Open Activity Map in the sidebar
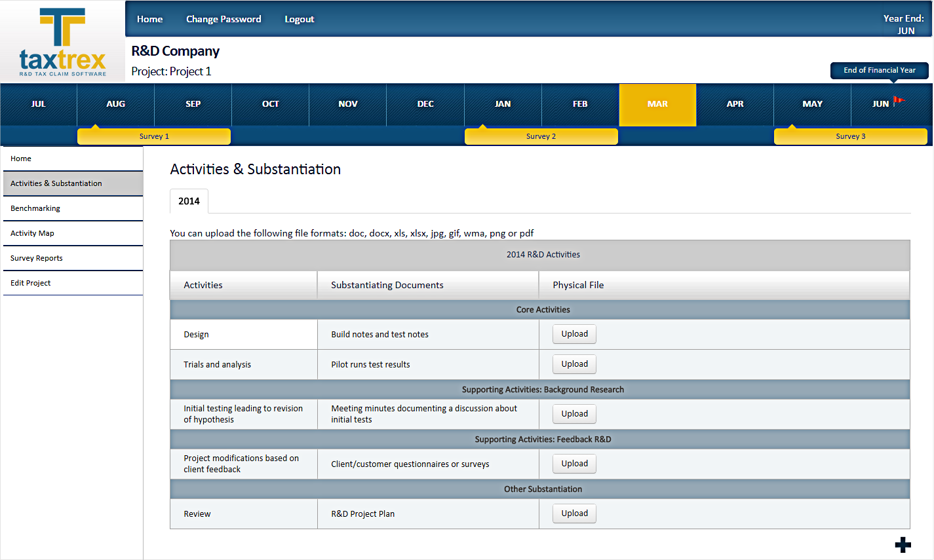The height and width of the screenshot is (560, 934). [32, 233]
